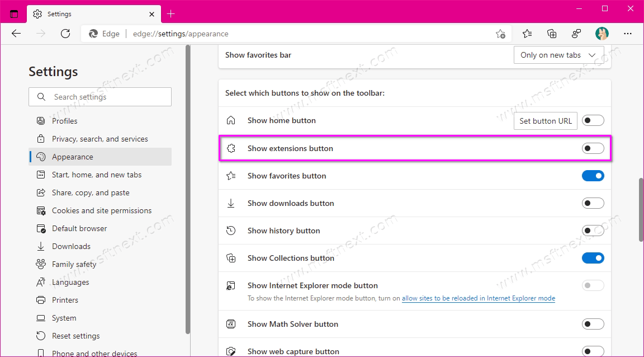Screen dimensions: 644x357
Task: Toggle on Show history button
Action: pyautogui.click(x=593, y=231)
